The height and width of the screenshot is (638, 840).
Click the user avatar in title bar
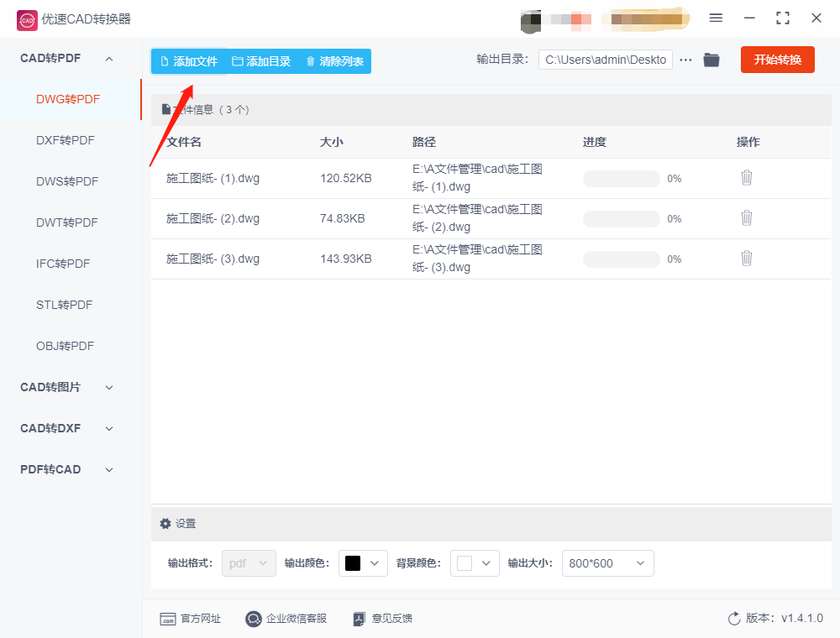click(x=531, y=20)
